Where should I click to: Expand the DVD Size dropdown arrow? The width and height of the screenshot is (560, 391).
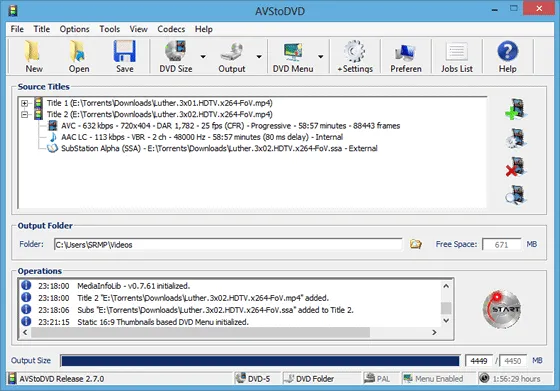(203, 56)
